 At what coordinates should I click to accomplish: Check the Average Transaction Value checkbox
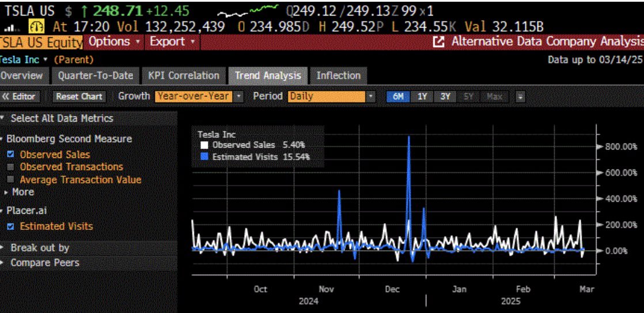click(11, 179)
